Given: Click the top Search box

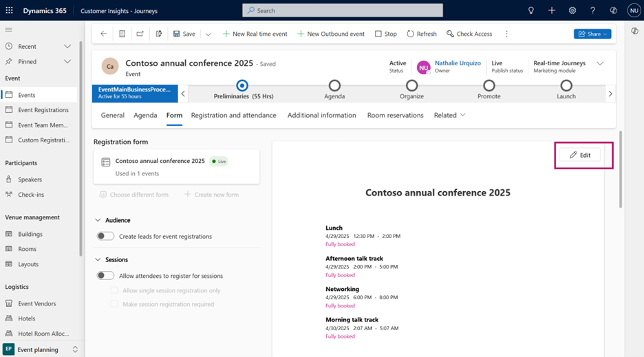Looking at the screenshot, I should 342,11.
